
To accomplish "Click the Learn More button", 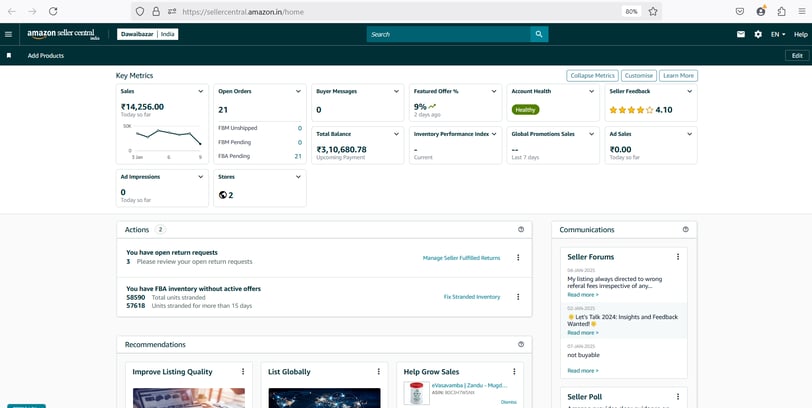I will click(x=678, y=76).
